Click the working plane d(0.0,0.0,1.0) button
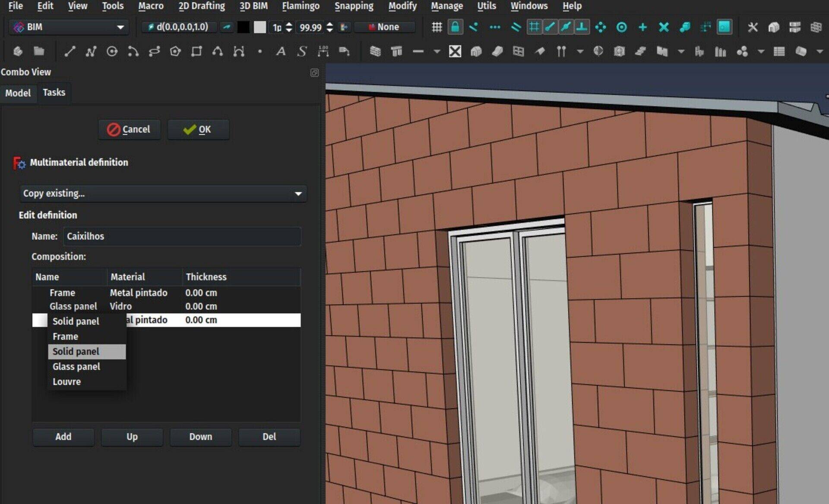This screenshot has width=829, height=504. [179, 27]
